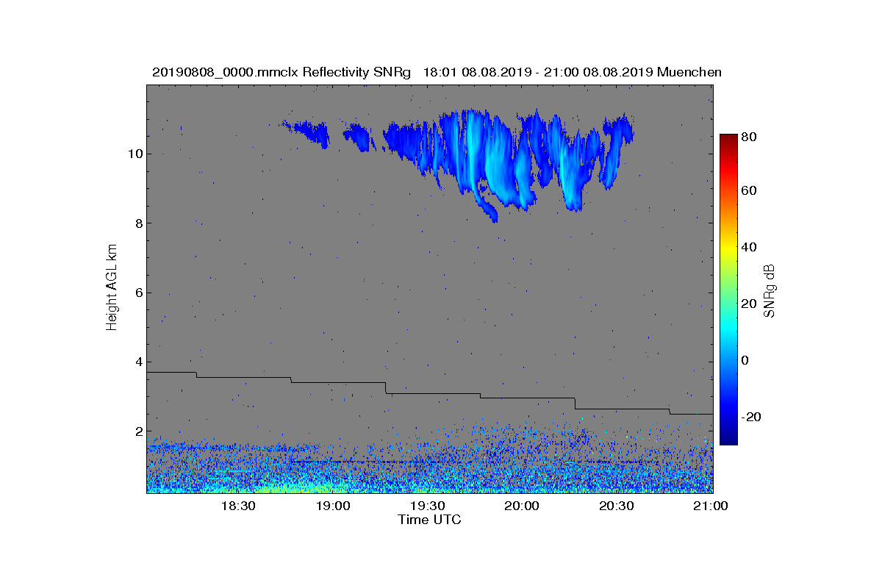Click the colorbar value 80
Viewport: 882px width, 588px height.
click(x=750, y=136)
